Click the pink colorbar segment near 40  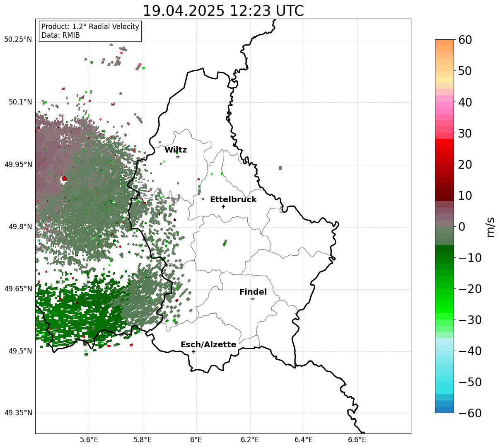(444, 102)
